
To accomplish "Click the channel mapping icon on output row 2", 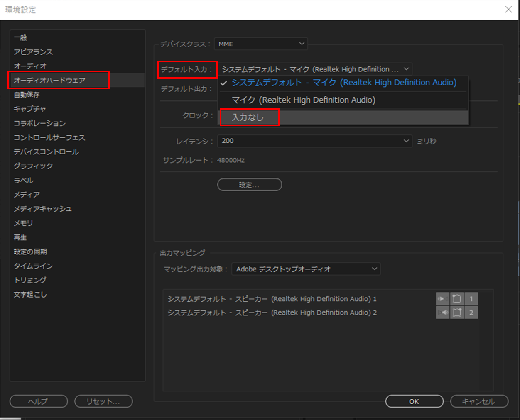I will (457, 313).
